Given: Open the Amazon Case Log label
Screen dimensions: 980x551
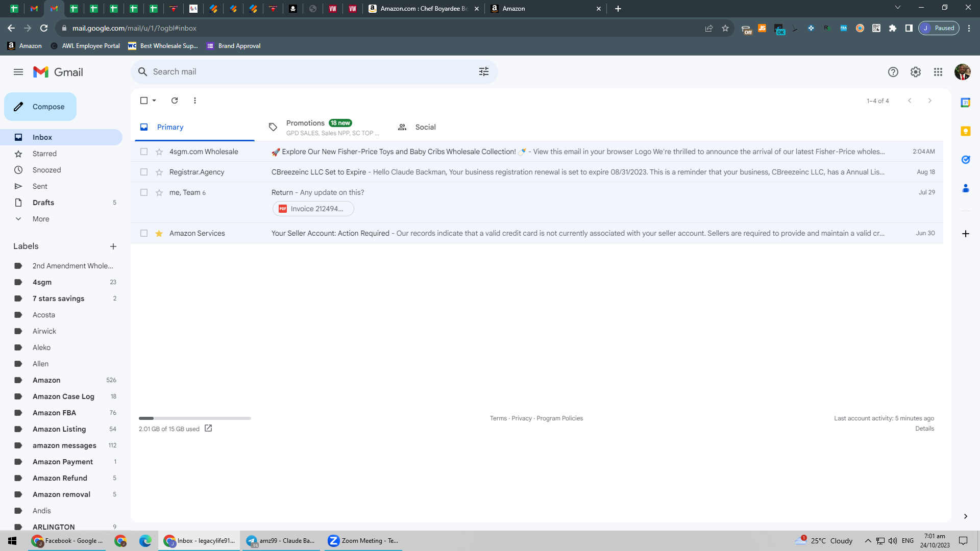Looking at the screenshot, I should (x=61, y=396).
